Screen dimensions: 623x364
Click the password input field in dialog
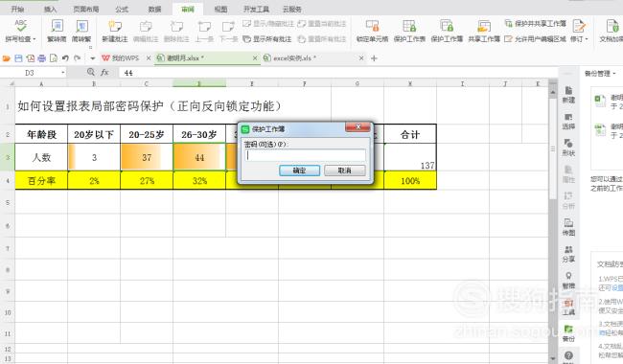pos(305,155)
